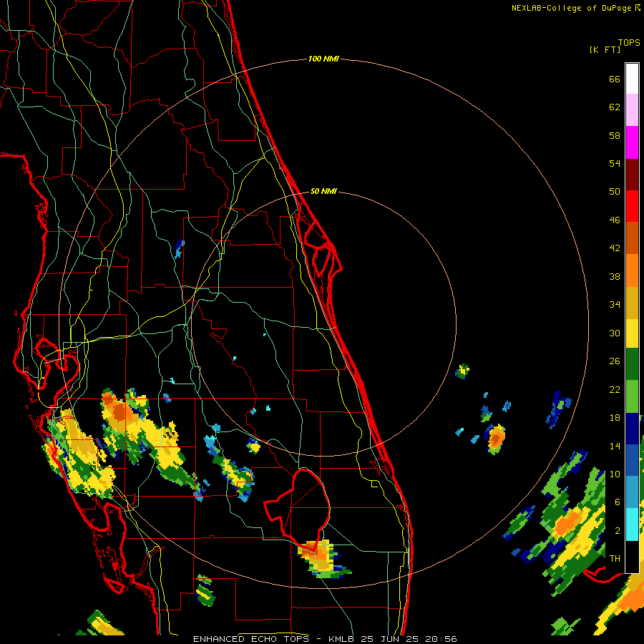Click the 22 legend value
This screenshot has width=644, height=644.
tap(615, 389)
